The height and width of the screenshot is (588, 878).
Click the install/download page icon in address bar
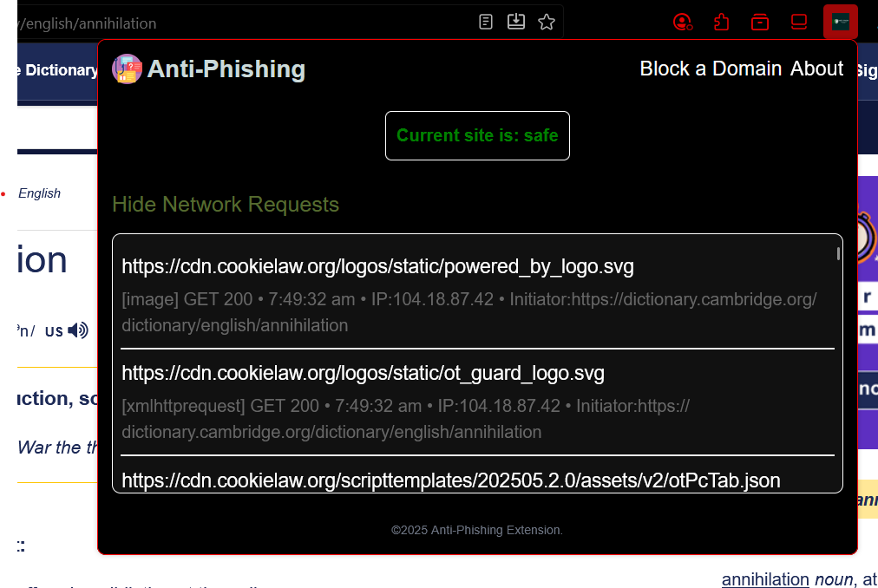pyautogui.click(x=516, y=22)
